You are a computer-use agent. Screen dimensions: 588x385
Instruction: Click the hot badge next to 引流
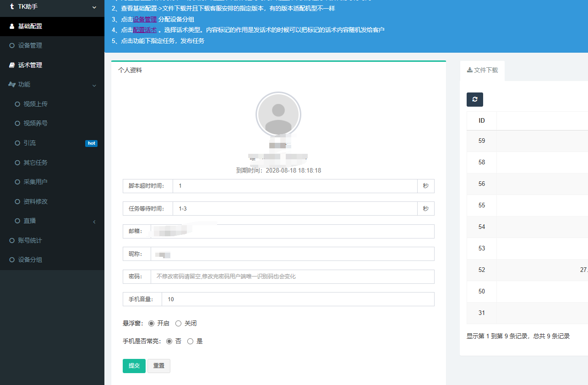point(91,143)
